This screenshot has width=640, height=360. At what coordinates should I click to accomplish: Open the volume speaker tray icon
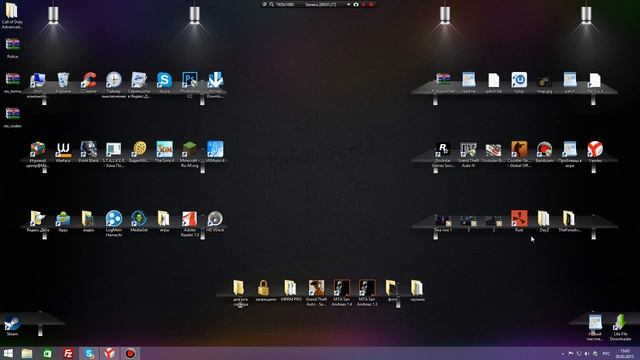[x=587, y=354]
